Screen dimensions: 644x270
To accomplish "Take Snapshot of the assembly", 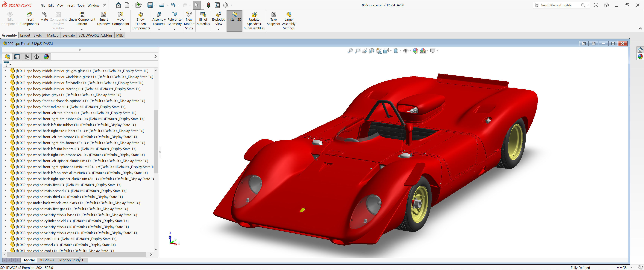I will (274, 19).
